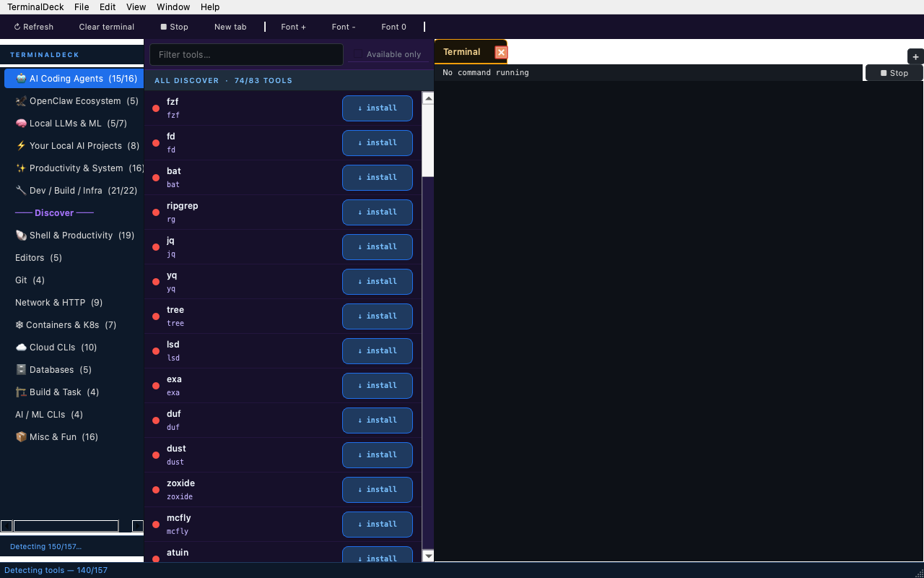924x578 pixels.
Task: Select the Editors category
Action: click(x=74, y=258)
